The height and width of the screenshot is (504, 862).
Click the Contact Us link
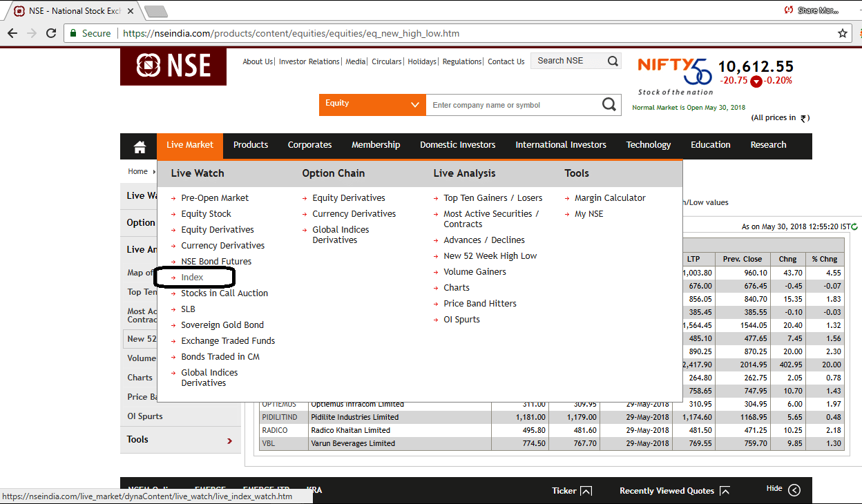pyautogui.click(x=506, y=61)
